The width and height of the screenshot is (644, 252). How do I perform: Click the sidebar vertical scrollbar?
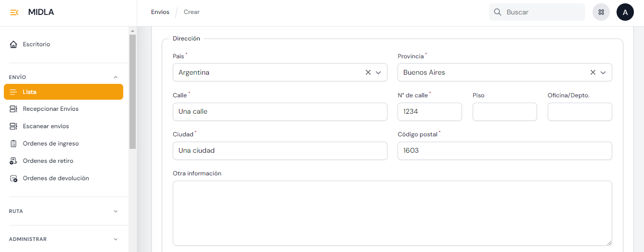click(133, 92)
